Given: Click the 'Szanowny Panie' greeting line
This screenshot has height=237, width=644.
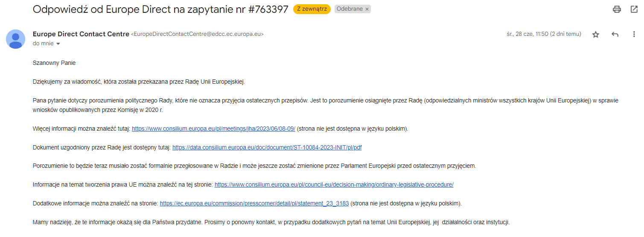Looking at the screenshot, I should coord(54,63).
